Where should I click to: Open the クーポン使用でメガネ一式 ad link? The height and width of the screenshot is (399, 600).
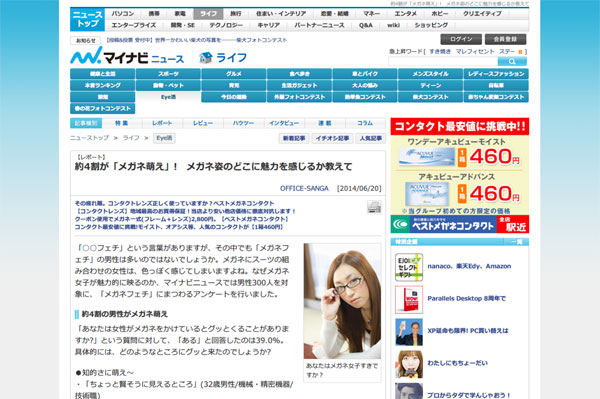[181, 219]
